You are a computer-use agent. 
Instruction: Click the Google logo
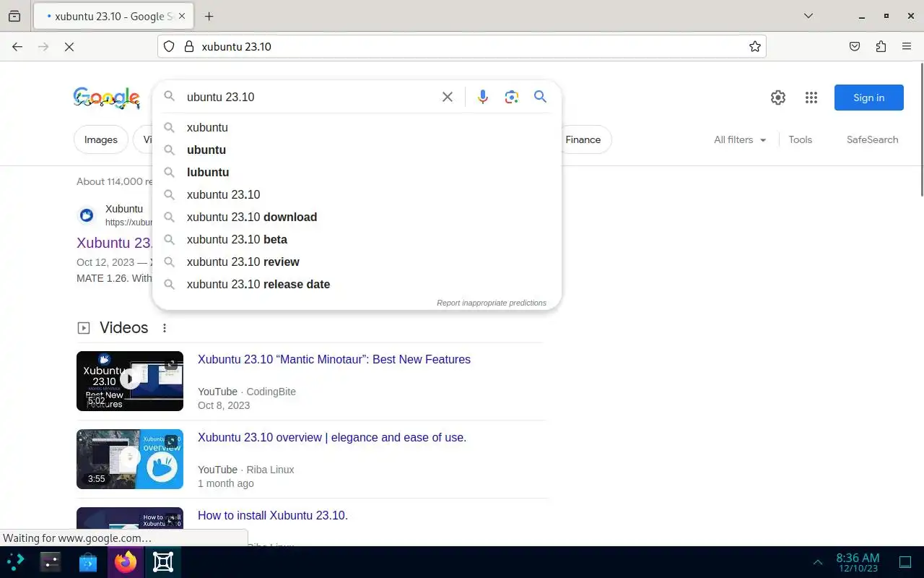107,98
